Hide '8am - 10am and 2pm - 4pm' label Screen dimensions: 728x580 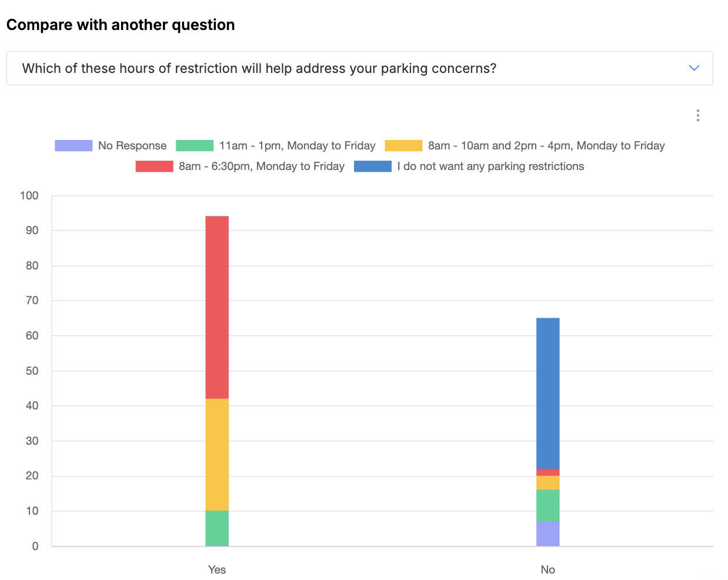tap(546, 146)
